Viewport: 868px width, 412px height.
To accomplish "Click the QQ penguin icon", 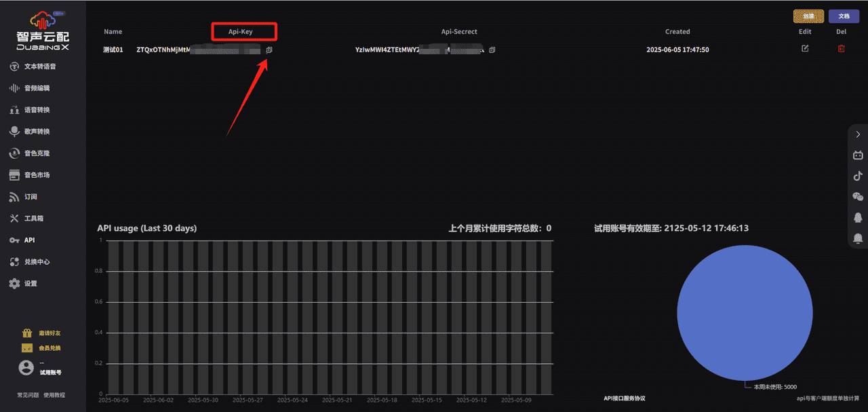I will click(x=858, y=217).
